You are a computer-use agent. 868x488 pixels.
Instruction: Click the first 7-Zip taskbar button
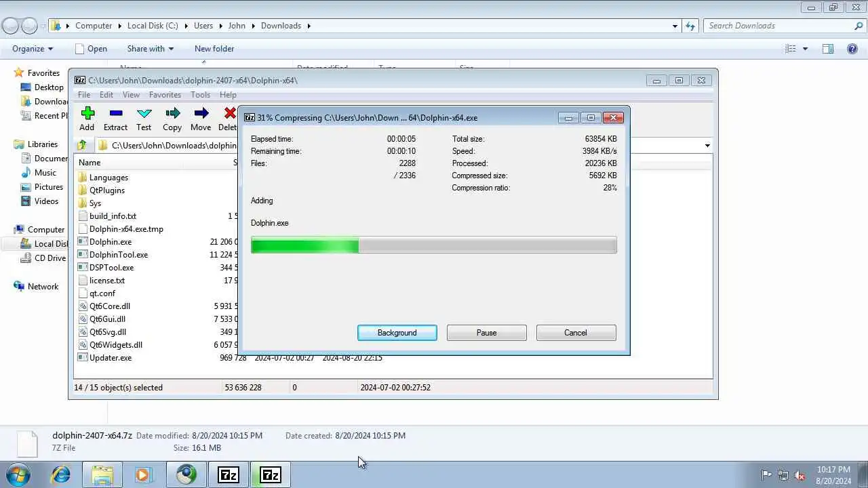click(x=229, y=474)
